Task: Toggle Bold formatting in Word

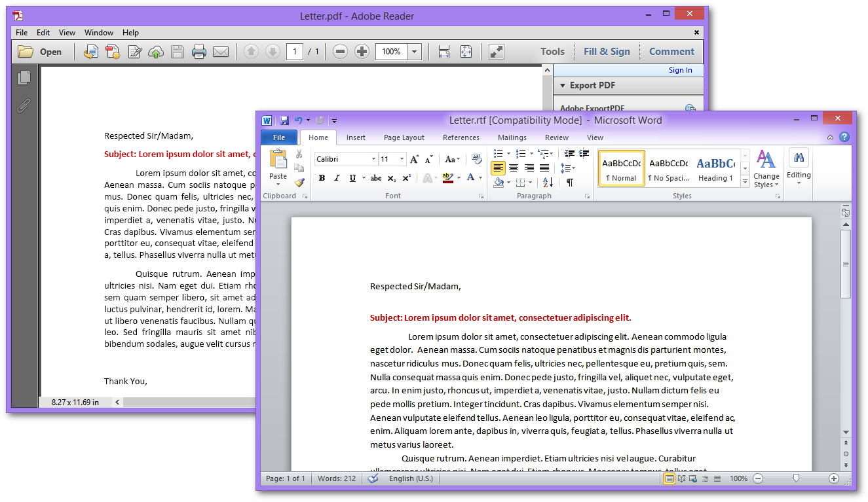Action: (x=322, y=178)
